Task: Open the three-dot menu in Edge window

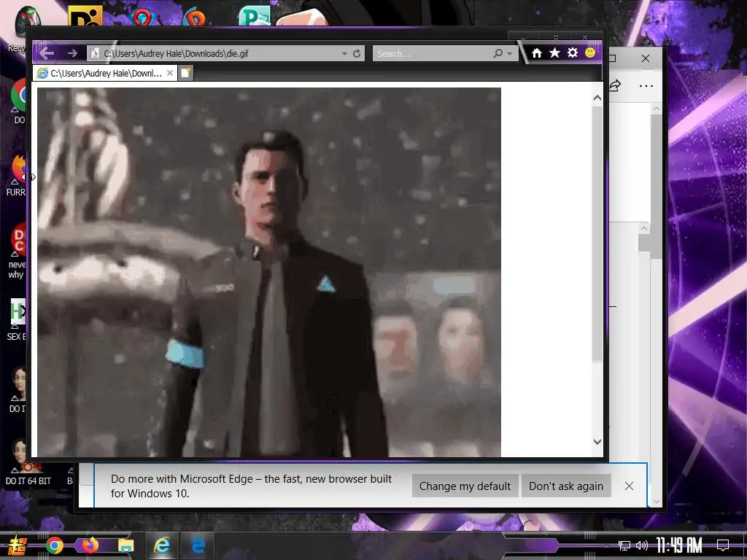Action: coord(646,86)
